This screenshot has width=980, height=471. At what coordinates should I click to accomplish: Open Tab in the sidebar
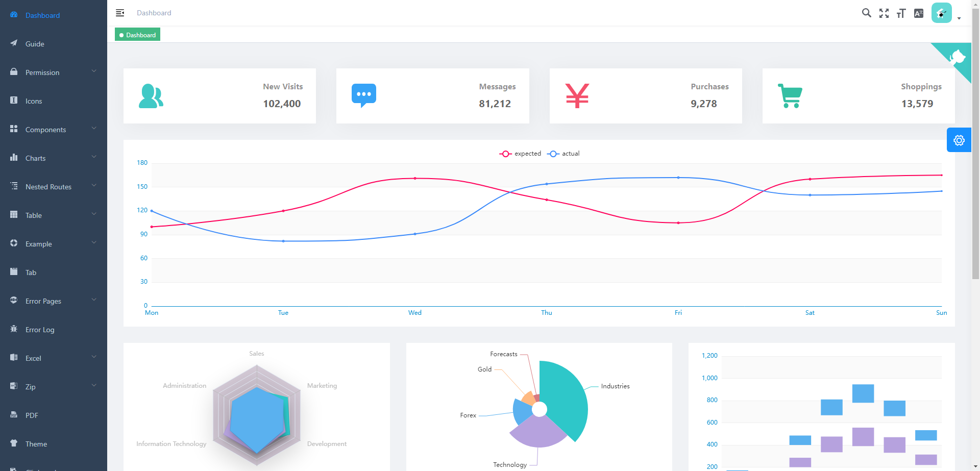click(54, 272)
